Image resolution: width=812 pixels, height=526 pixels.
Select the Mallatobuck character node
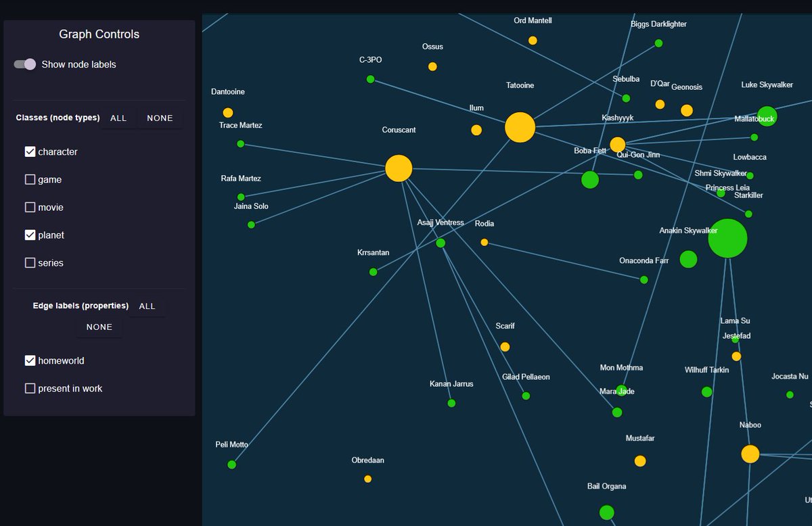click(x=754, y=137)
